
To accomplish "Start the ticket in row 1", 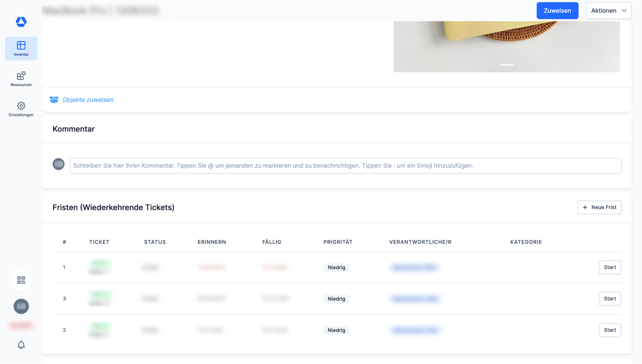I will [609, 267].
